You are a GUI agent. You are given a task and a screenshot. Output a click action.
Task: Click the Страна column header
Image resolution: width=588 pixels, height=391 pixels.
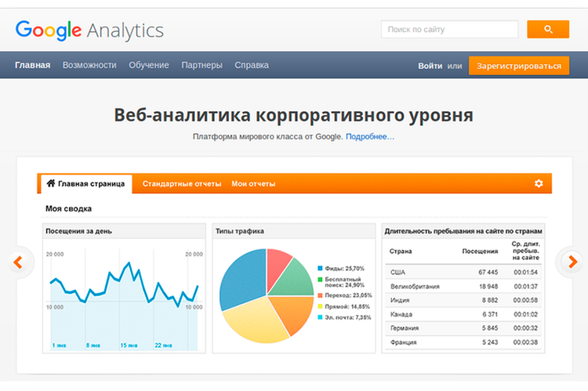pyautogui.click(x=400, y=252)
